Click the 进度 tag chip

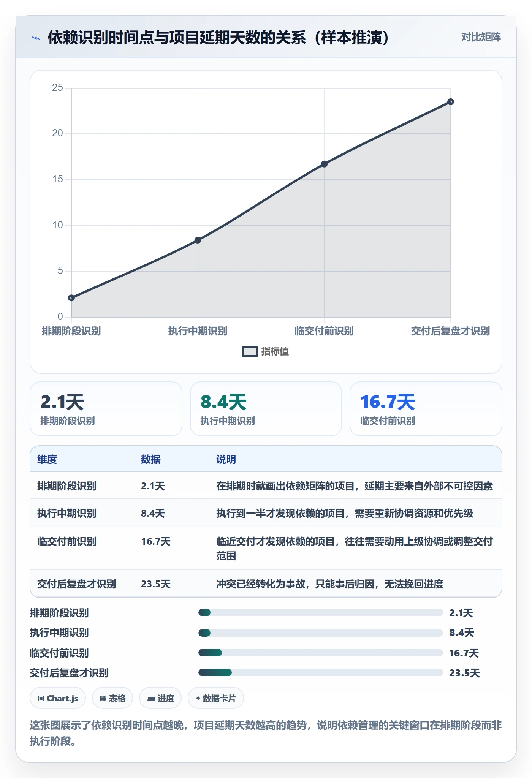(160, 698)
